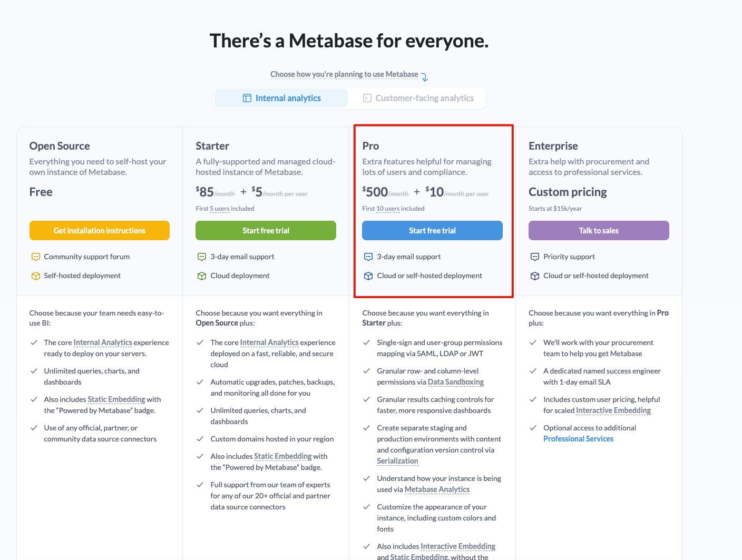Open the Metabase Analytics link
This screenshot has width=742, height=560.
tap(437, 489)
